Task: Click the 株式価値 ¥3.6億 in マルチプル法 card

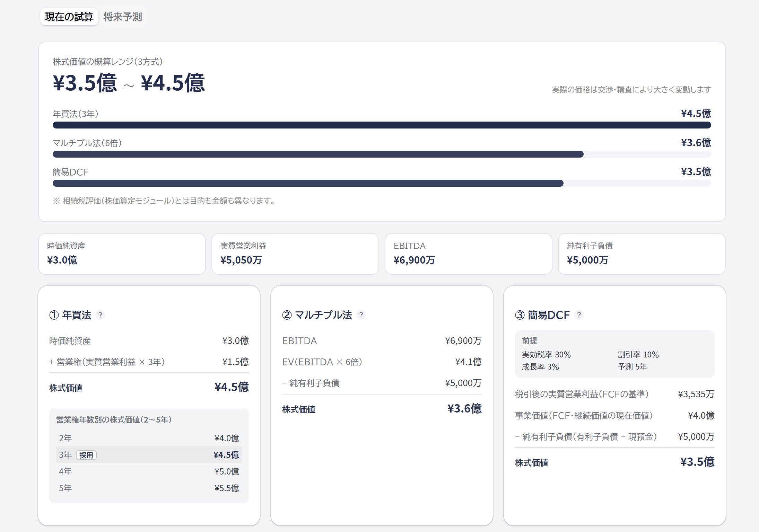Action: [x=382, y=409]
